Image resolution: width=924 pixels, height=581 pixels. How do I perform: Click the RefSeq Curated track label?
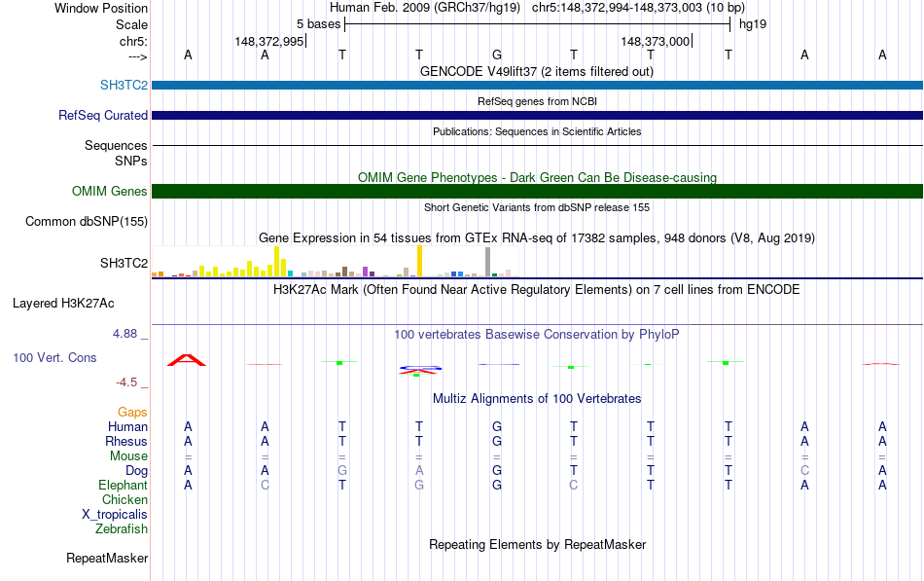click(102, 115)
